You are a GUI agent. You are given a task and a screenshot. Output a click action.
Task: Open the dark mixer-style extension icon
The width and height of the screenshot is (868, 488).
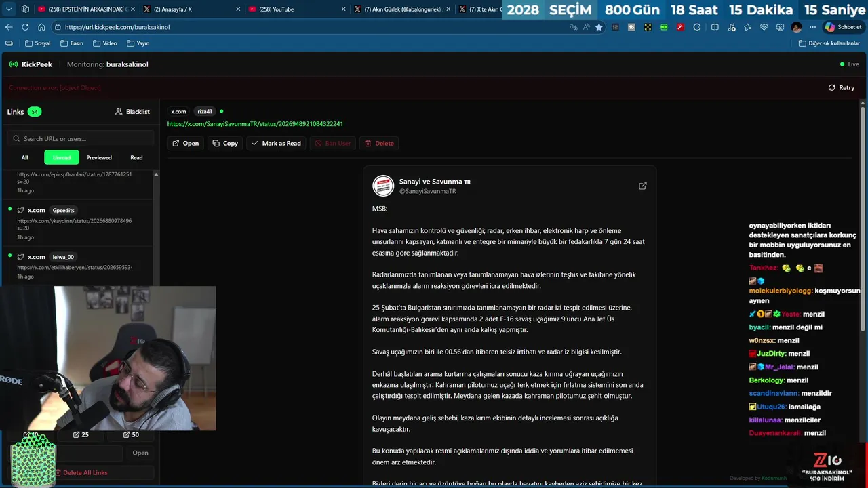(616, 27)
